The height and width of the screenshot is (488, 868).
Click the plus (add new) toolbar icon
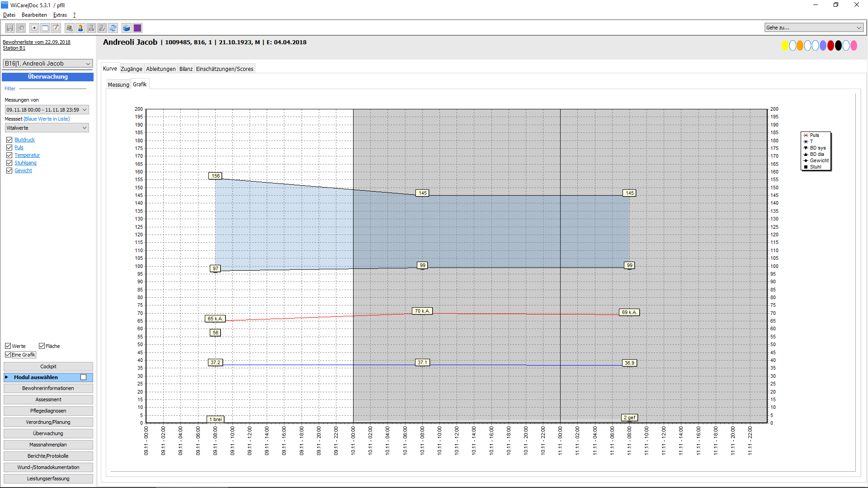pos(34,28)
